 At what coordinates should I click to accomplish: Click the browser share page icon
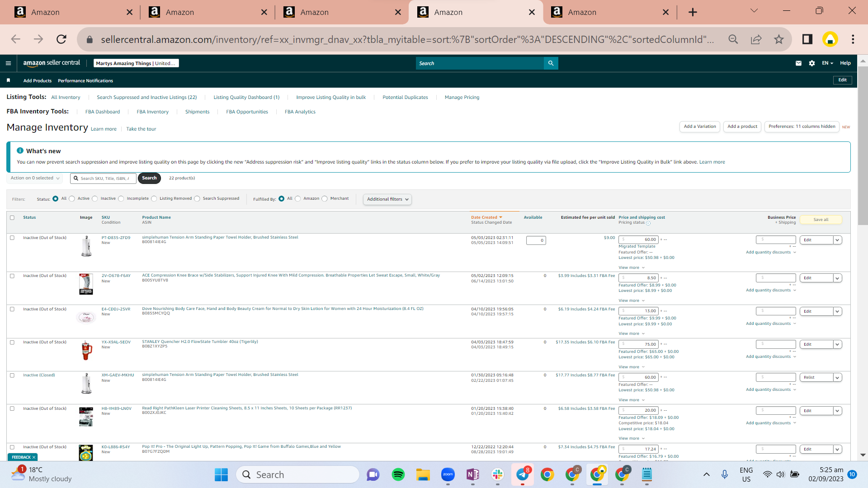[756, 39]
